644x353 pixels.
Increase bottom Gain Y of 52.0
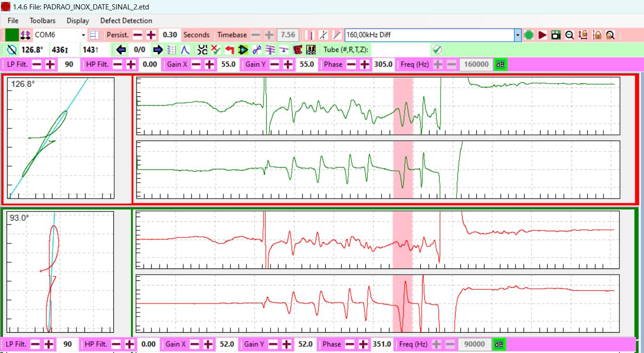[x=287, y=344]
